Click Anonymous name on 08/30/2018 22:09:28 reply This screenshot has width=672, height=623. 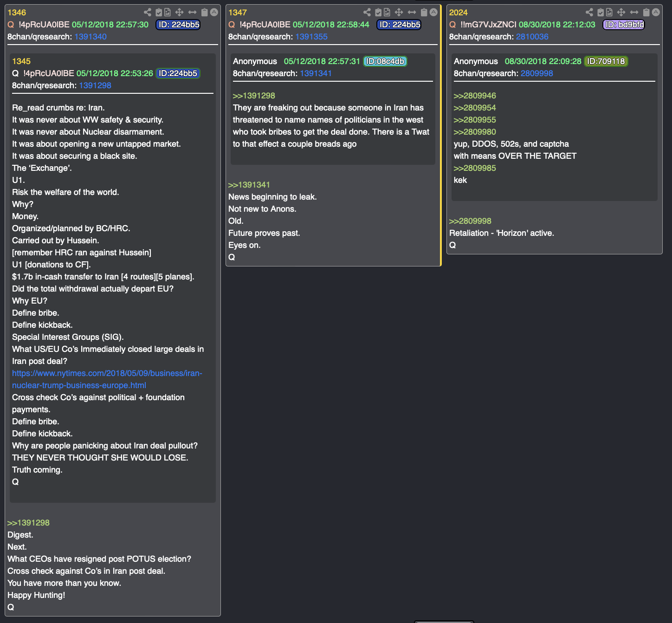[x=476, y=61]
